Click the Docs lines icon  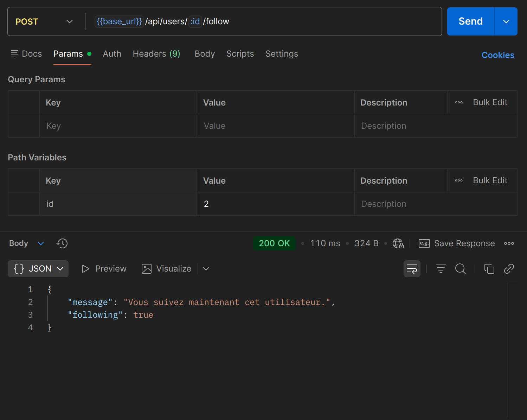[14, 54]
